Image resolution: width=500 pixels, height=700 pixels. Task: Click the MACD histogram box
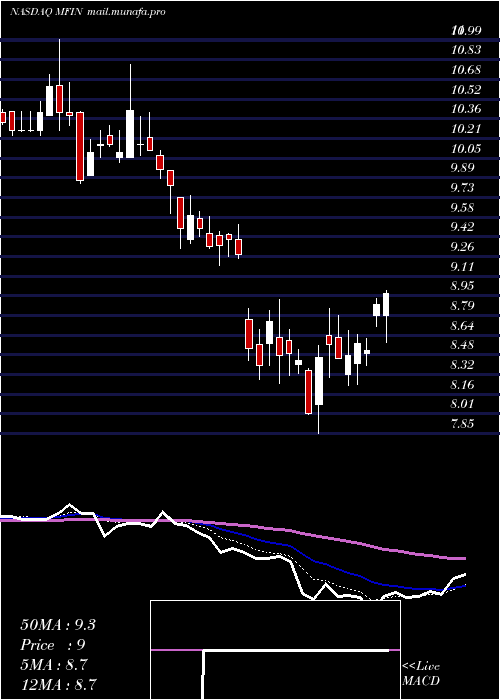coord(275,650)
